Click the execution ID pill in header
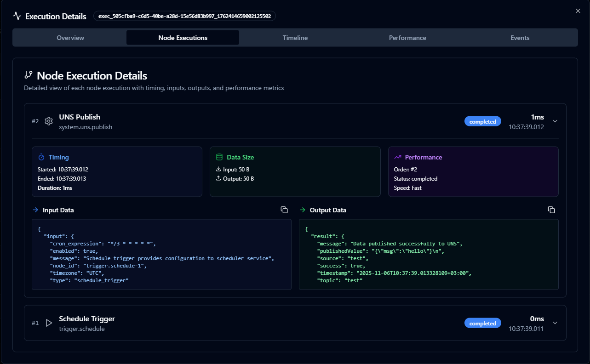The image size is (590, 364). (184, 16)
